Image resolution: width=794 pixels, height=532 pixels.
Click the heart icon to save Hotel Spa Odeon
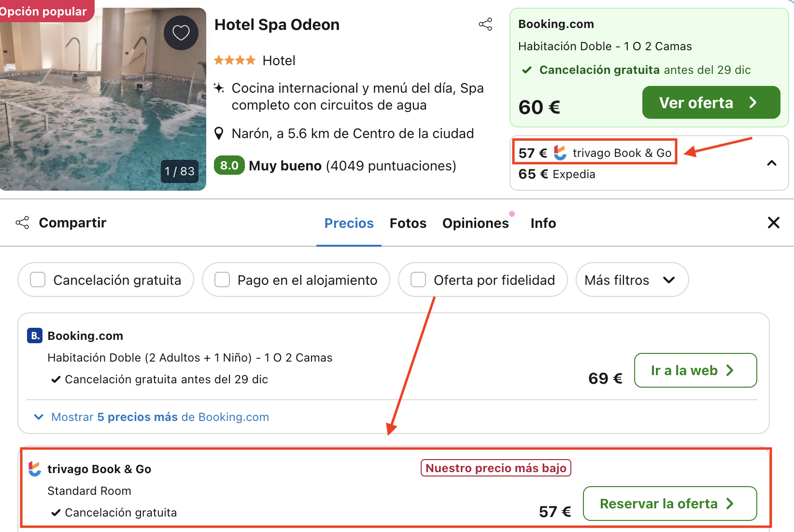click(181, 33)
